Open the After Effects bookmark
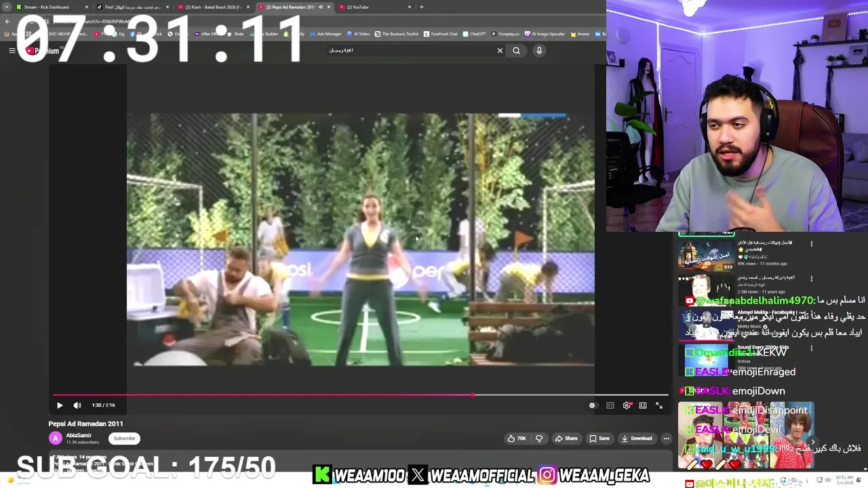Screen dimensions: 868x488 (207, 34)
